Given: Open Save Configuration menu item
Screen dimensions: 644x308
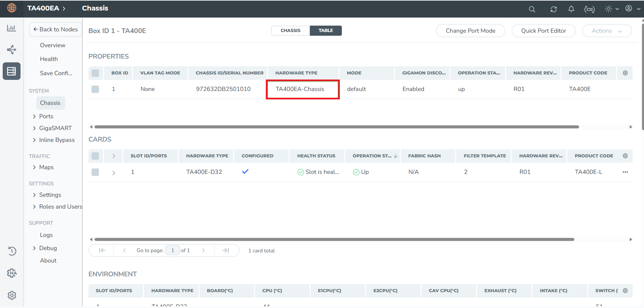Looking at the screenshot, I should point(56,73).
